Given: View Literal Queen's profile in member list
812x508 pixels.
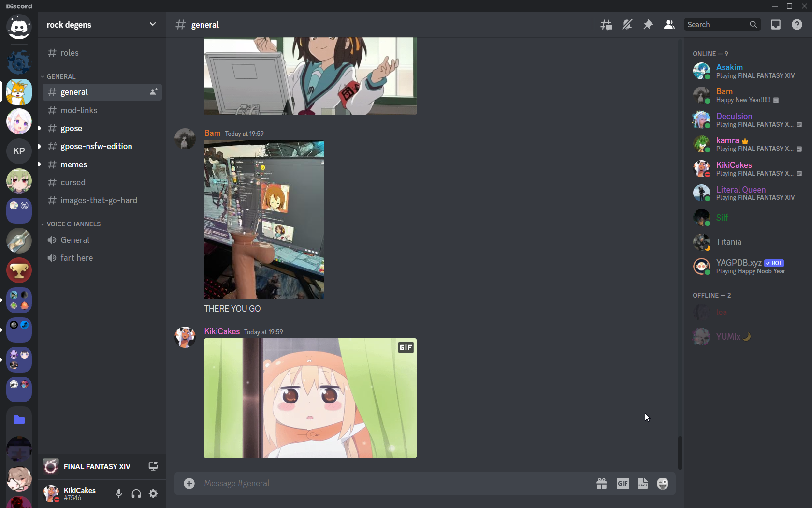Looking at the screenshot, I should (x=747, y=193).
